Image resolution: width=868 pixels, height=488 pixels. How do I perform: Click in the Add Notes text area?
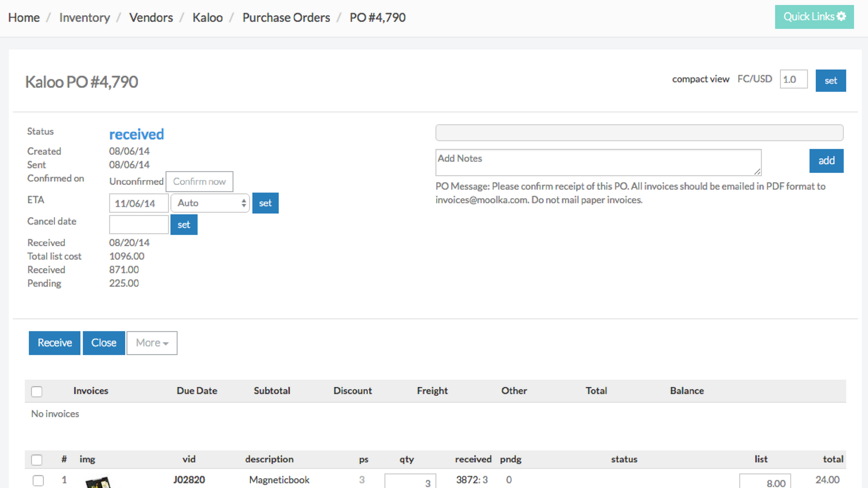598,163
